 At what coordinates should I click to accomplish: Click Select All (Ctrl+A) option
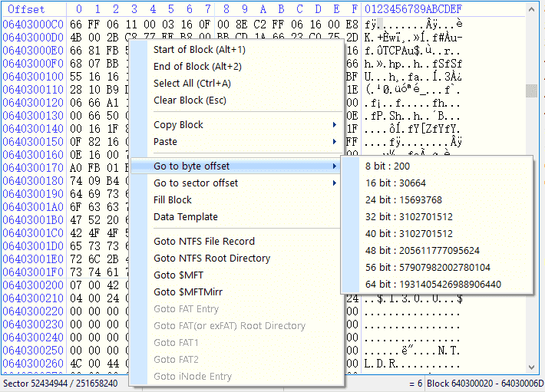point(192,84)
